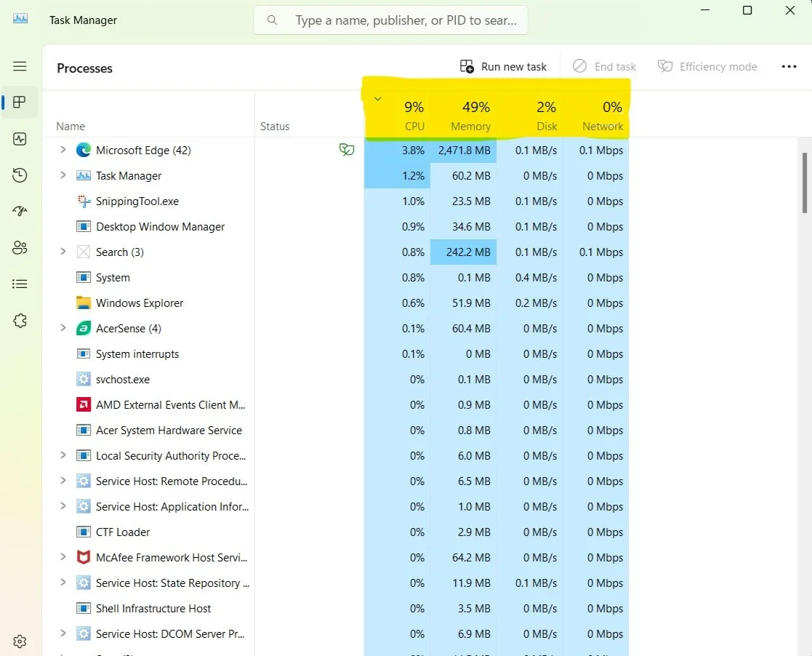The height and width of the screenshot is (656, 812).
Task: Expand McAfee Framework Host Service row
Action: point(63,556)
